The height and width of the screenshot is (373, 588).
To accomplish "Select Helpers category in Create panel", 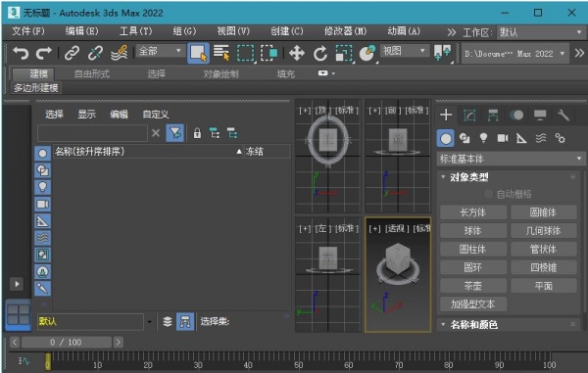I will coord(521,138).
